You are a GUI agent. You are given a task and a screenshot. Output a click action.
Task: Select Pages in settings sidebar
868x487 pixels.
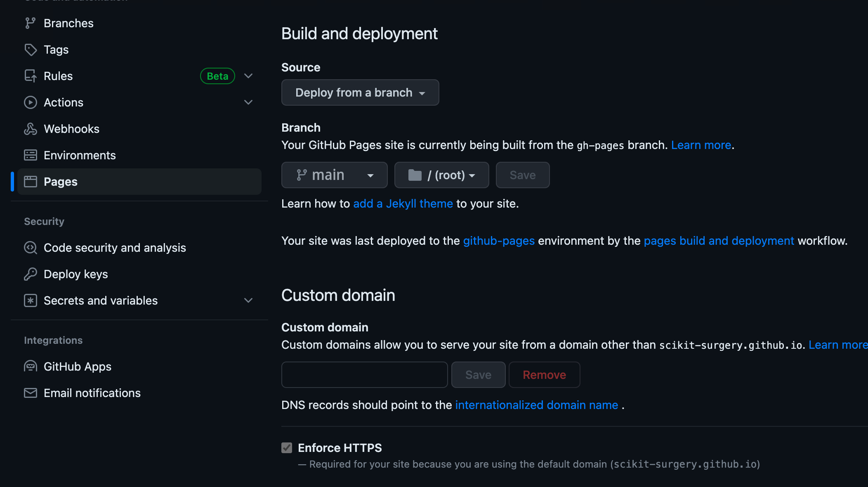pos(61,182)
